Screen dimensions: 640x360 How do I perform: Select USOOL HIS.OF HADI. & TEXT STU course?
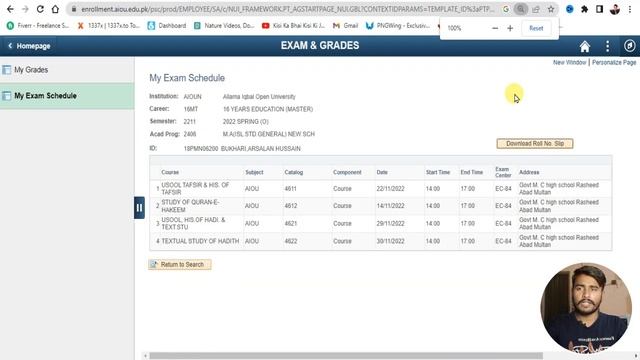(193, 223)
